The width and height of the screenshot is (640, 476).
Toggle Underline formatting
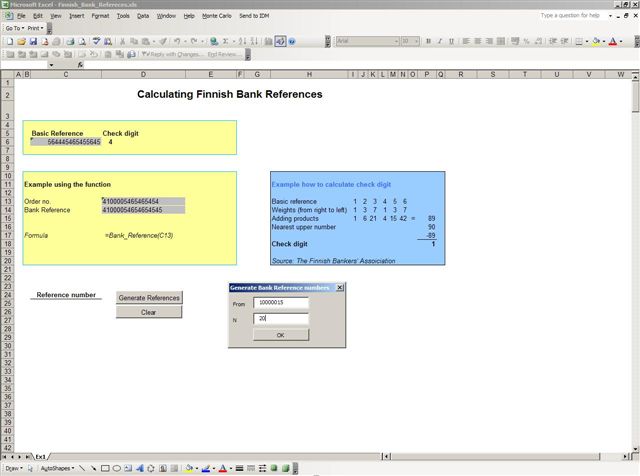[x=451, y=41]
